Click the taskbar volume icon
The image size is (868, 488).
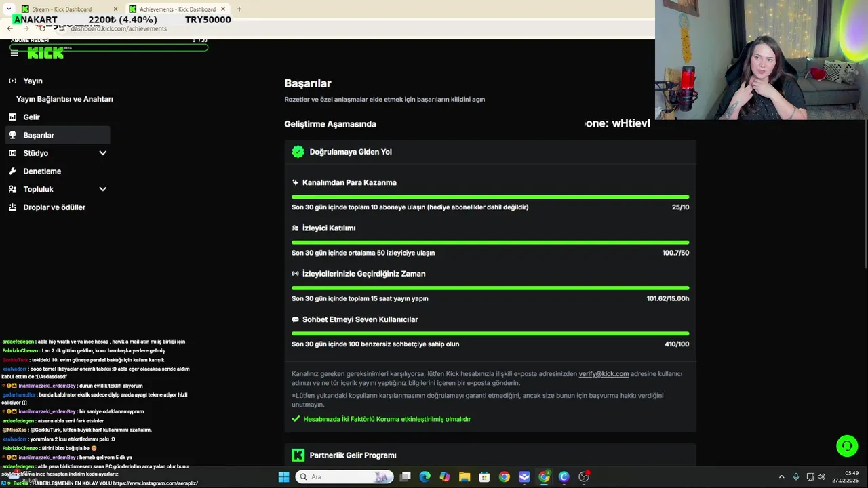(x=822, y=476)
